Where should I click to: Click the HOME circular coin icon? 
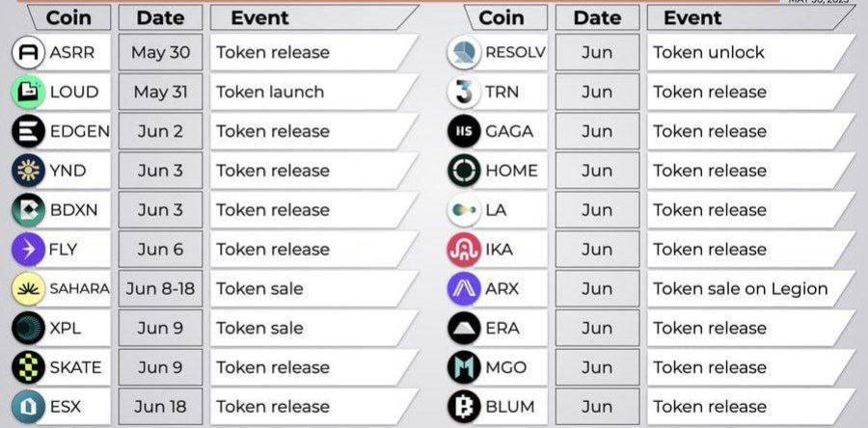464,171
